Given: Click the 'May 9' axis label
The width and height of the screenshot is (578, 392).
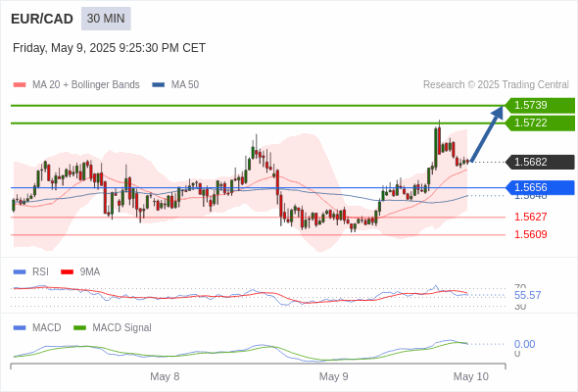Looking at the screenshot, I should point(334,376).
